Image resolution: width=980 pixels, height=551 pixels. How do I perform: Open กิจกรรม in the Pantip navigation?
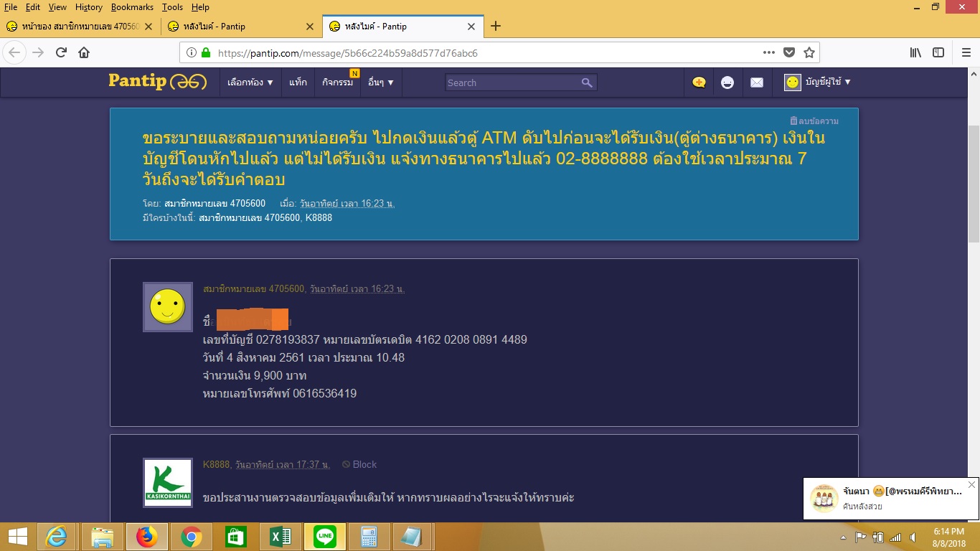click(337, 83)
